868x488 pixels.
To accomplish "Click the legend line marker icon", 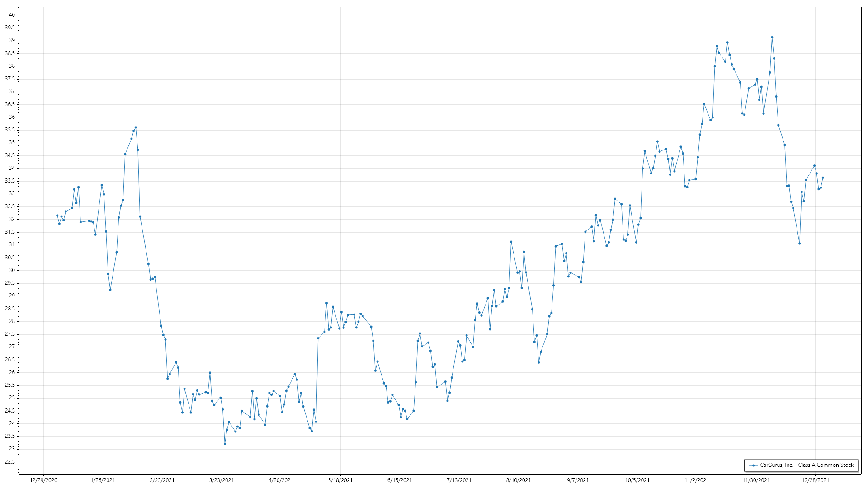I will [753, 465].
